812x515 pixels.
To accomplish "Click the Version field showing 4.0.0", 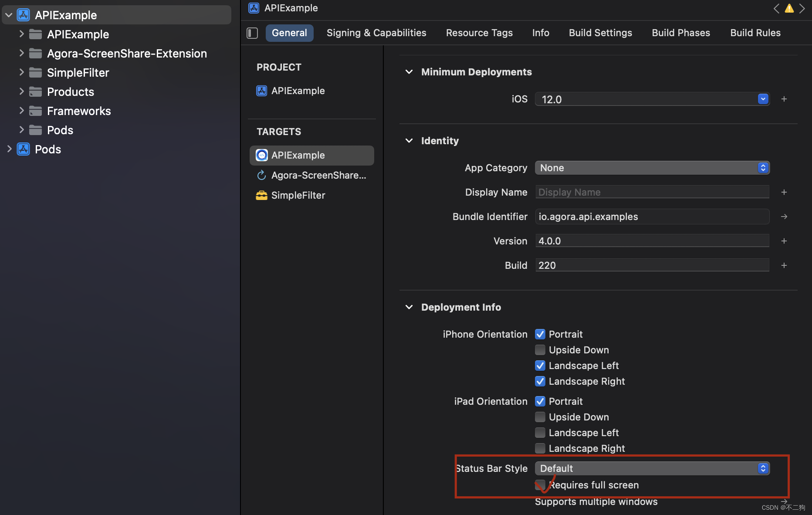I will [652, 241].
